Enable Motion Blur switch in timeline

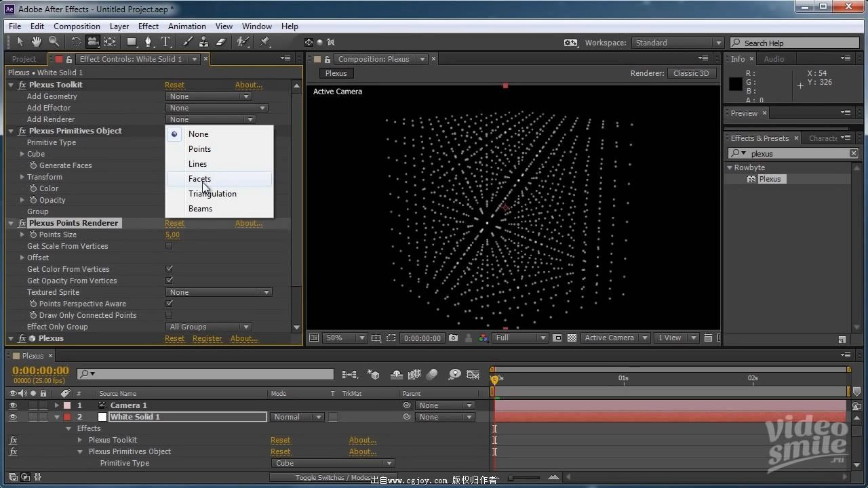[433, 374]
